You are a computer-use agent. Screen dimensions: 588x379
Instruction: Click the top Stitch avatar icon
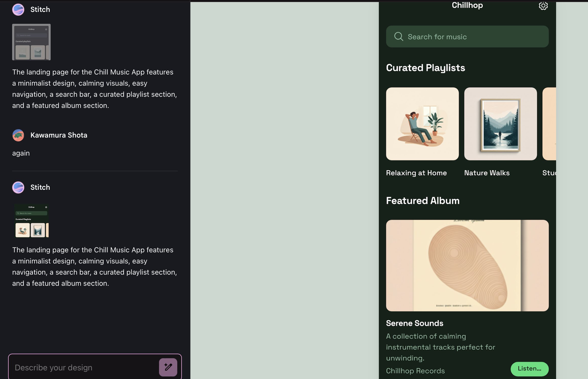(x=18, y=10)
